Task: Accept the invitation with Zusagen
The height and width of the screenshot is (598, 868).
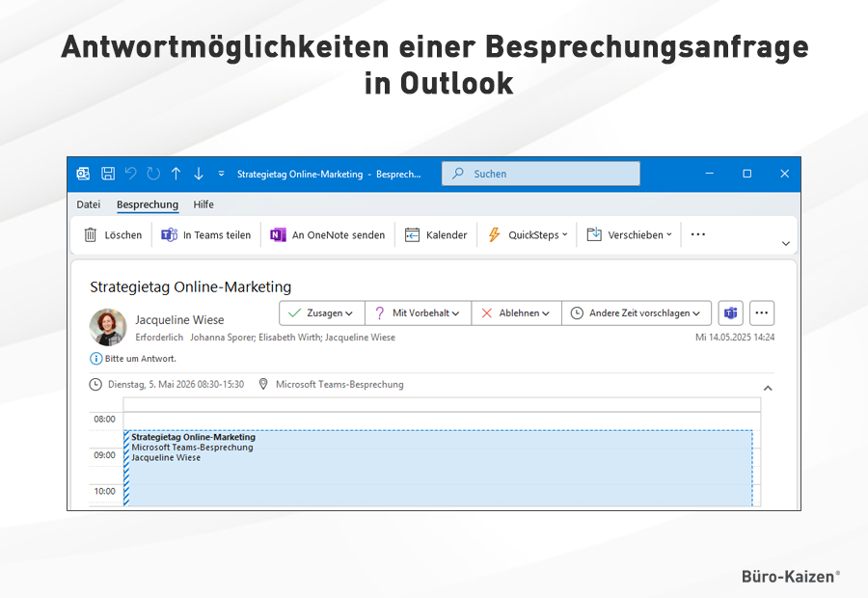Action: coord(322,313)
